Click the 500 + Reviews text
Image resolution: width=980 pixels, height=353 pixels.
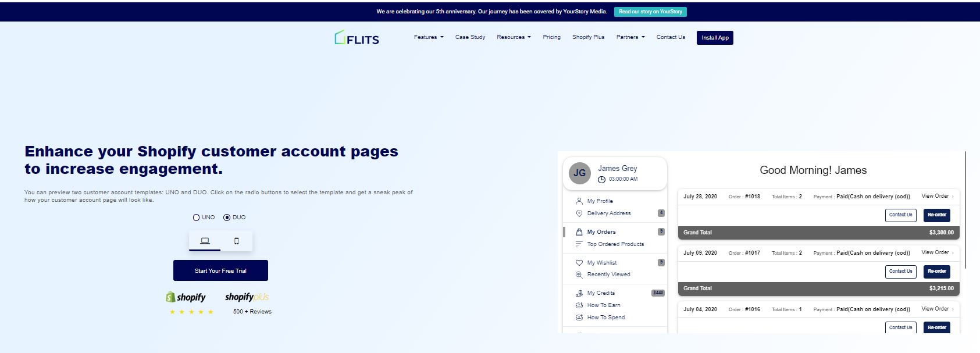tap(252, 312)
